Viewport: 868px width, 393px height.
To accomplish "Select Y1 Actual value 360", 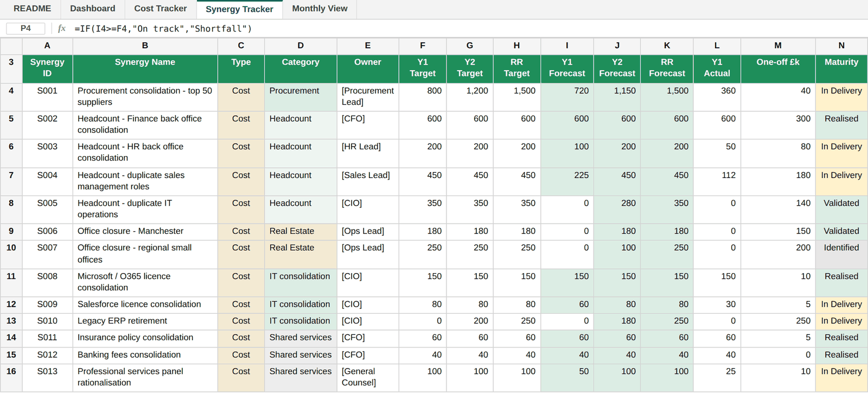I will 717,97.
